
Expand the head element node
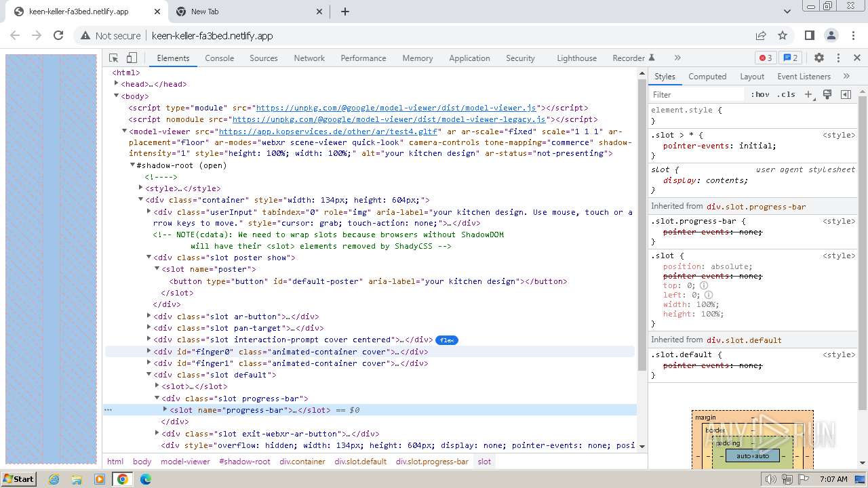coord(117,84)
